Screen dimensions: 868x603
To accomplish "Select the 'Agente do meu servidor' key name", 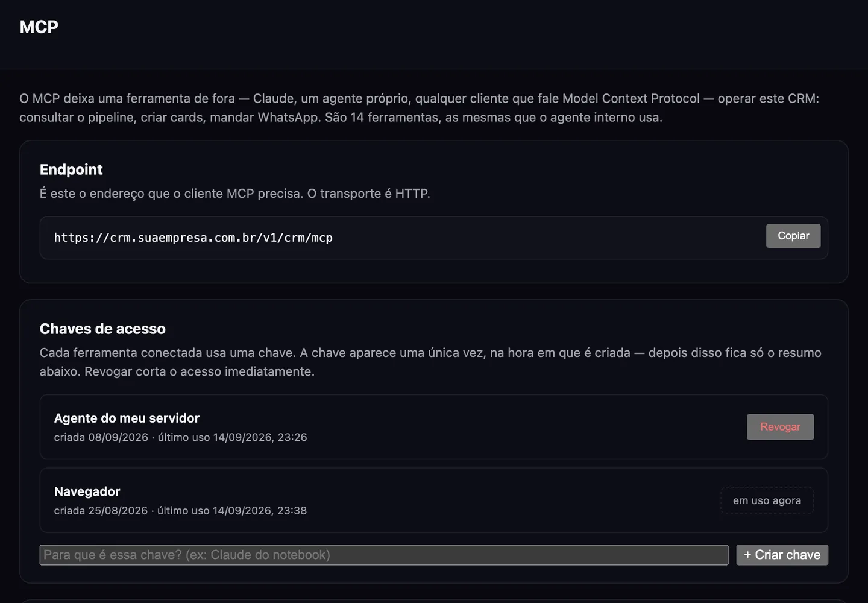I will point(127,418).
